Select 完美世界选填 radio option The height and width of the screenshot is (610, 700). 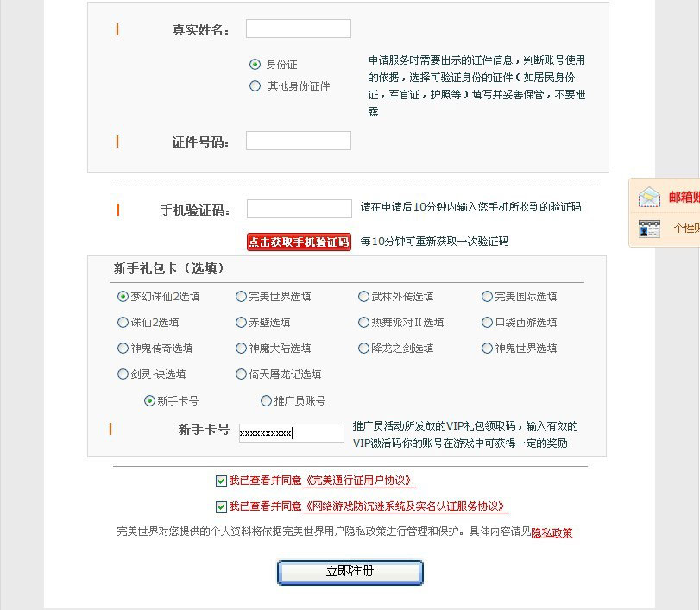pos(241,296)
